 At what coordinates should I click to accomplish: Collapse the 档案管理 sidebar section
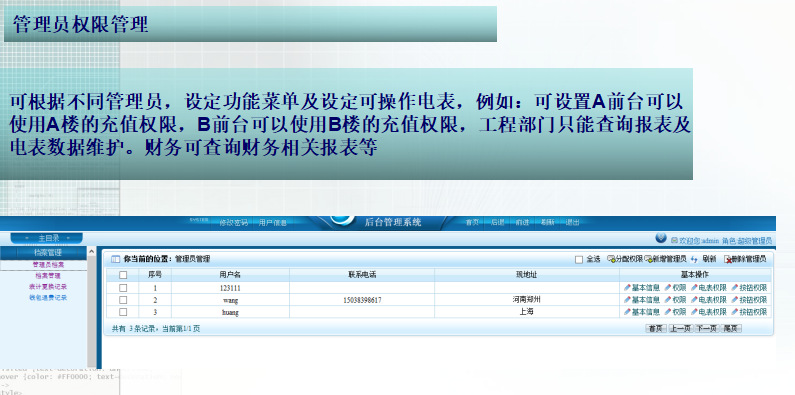tap(47, 252)
